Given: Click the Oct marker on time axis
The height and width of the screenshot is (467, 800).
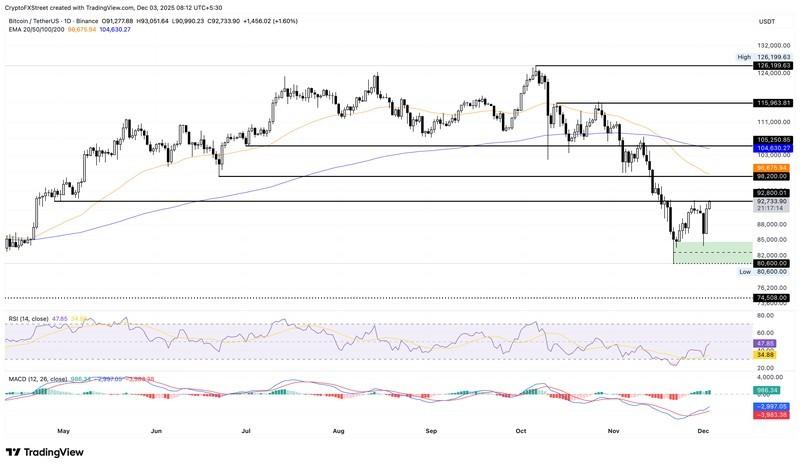Looking at the screenshot, I should coord(520,431).
